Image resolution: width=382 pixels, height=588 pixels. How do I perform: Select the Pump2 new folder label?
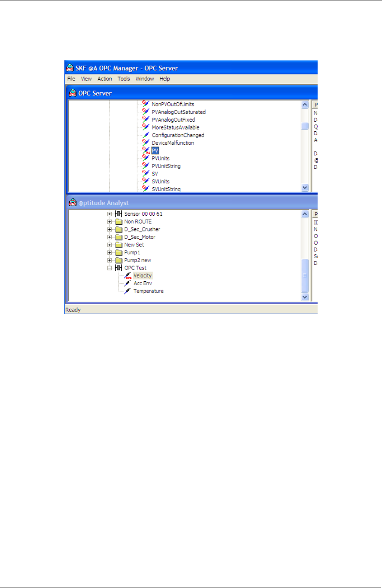138,260
